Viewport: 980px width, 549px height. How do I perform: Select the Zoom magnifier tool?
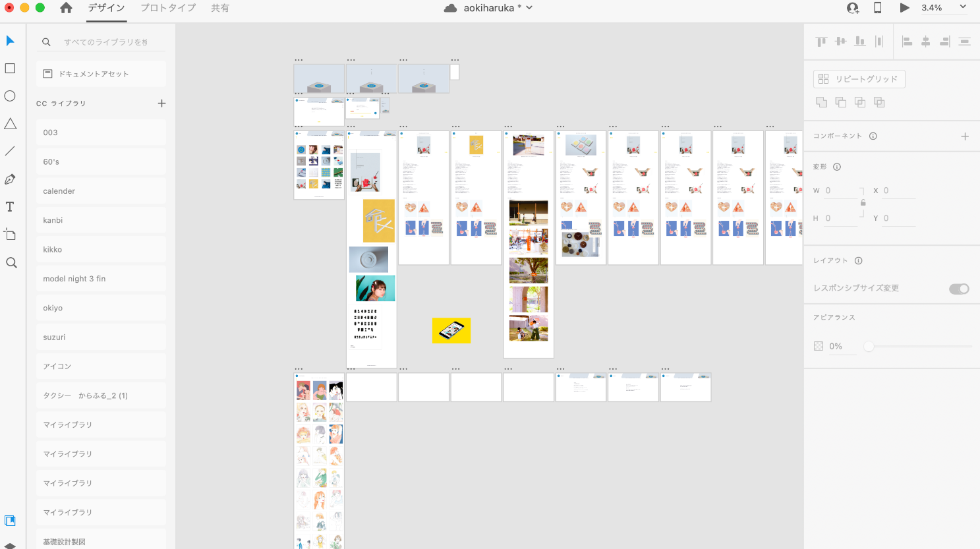coord(11,263)
